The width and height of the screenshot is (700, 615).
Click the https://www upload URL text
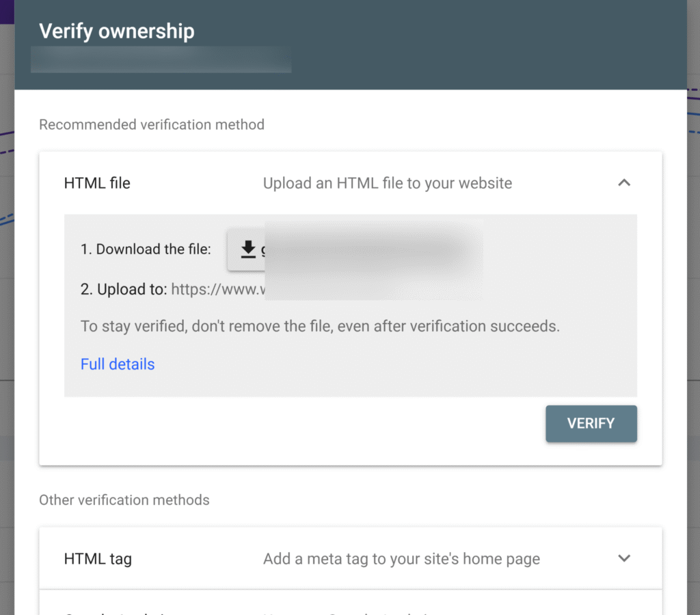point(218,289)
